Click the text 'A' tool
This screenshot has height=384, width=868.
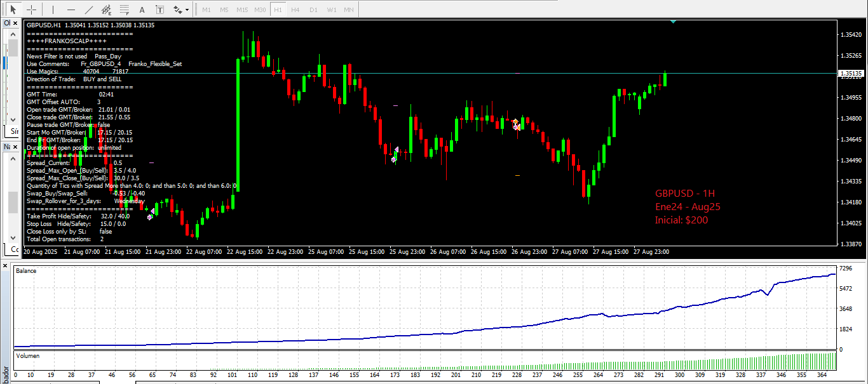point(142,10)
